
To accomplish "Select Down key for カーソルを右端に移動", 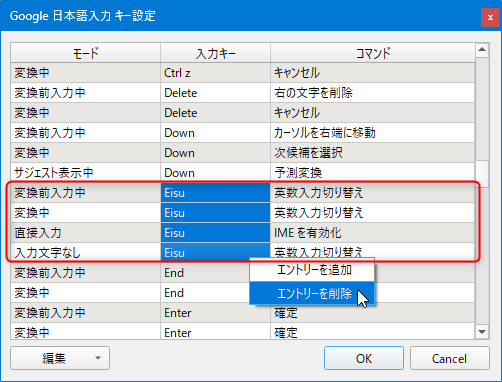I will pos(215,133).
